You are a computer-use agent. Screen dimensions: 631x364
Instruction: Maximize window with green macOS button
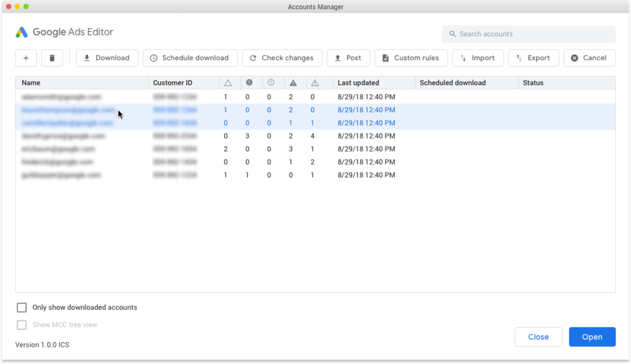pos(26,6)
